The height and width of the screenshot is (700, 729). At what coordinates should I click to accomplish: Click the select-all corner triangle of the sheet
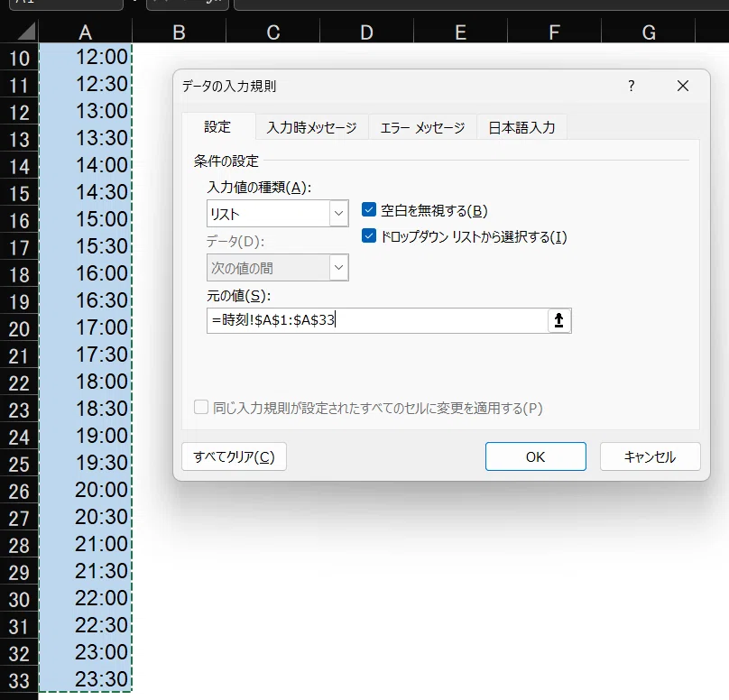[26, 32]
